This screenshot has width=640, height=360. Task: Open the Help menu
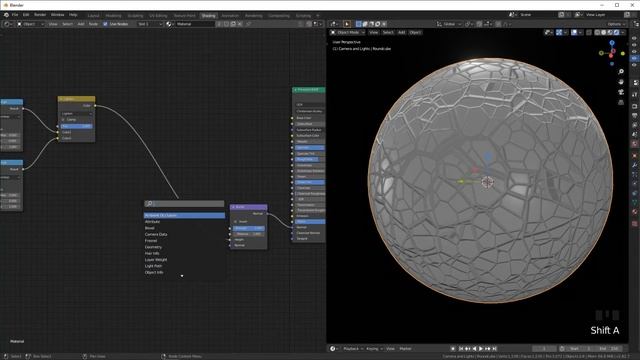(x=73, y=15)
